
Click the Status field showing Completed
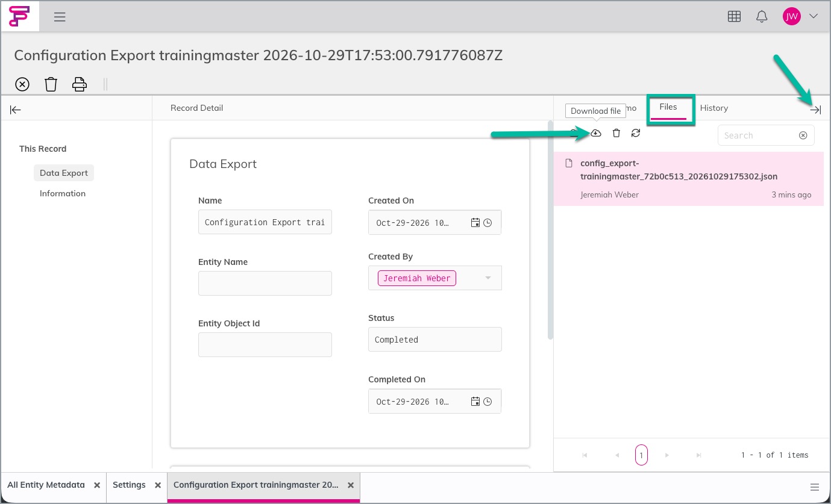point(435,340)
